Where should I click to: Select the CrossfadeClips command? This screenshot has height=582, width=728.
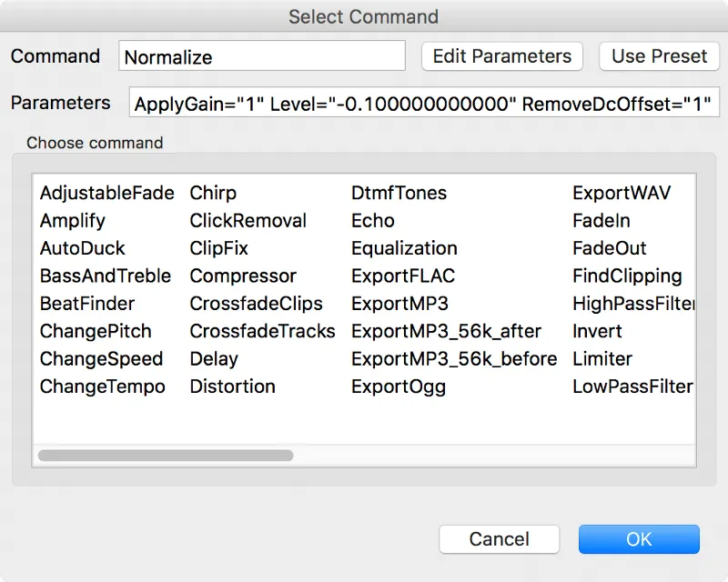(261, 303)
